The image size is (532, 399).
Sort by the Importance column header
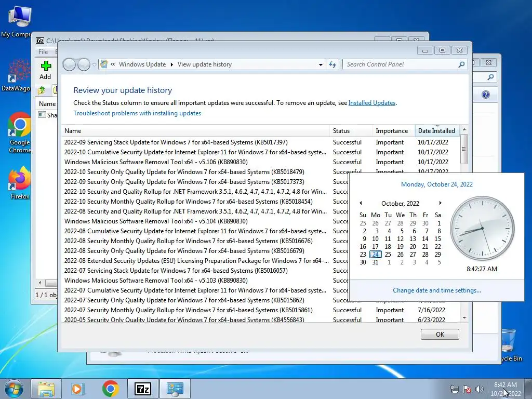click(x=394, y=130)
